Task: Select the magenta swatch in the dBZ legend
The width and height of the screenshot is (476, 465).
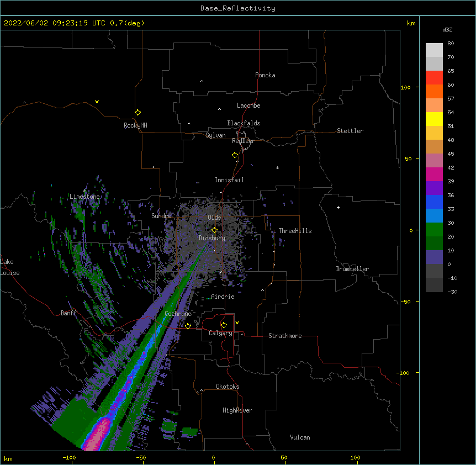Action: click(x=434, y=174)
